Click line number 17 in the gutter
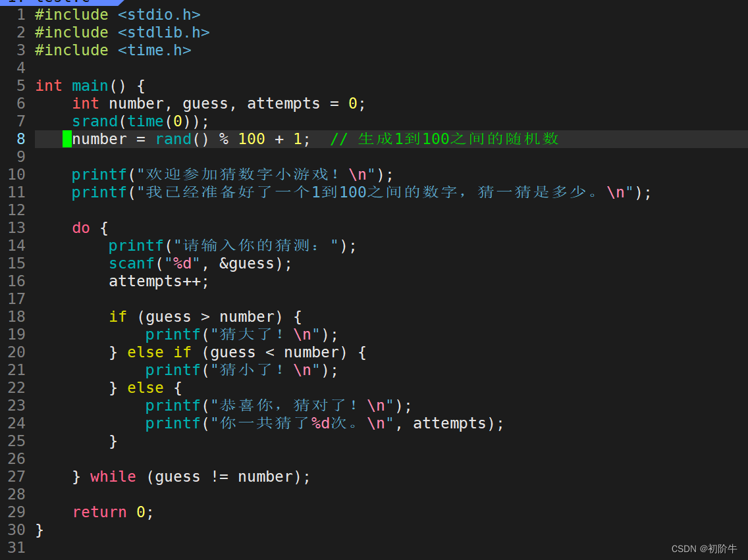The width and height of the screenshot is (748, 560). coord(16,299)
